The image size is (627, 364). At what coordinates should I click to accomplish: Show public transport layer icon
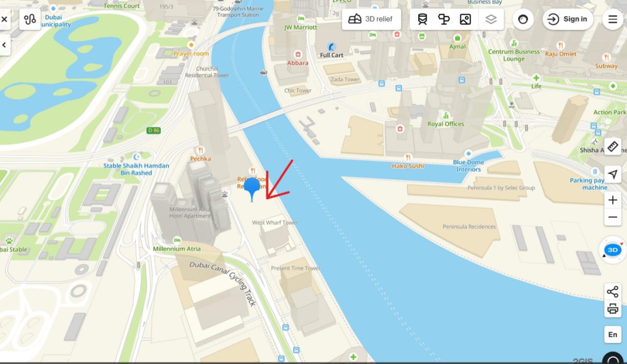coord(422,19)
